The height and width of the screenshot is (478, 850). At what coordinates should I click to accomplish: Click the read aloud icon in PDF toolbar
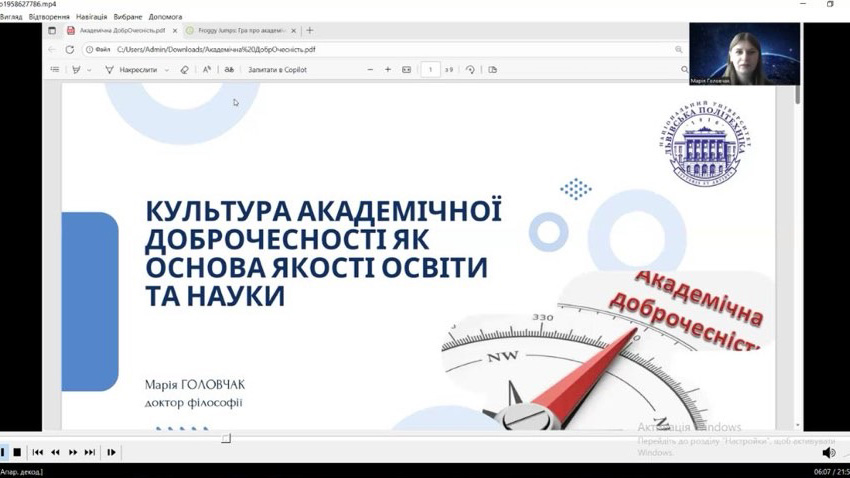(x=207, y=69)
